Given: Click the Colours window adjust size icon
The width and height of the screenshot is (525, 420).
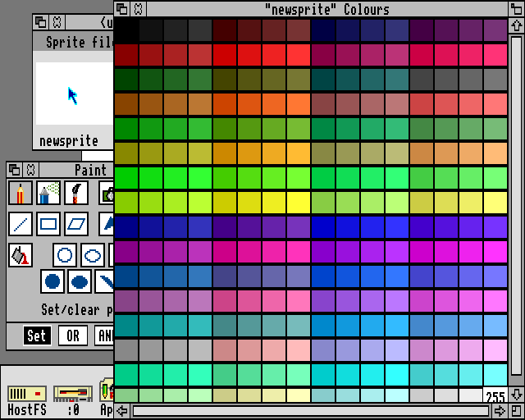Looking at the screenshot, I should [516, 411].
